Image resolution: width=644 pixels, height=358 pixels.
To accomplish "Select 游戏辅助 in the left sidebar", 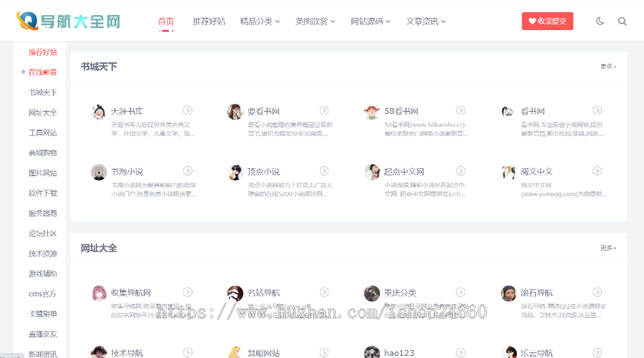I will pyautogui.click(x=43, y=274).
